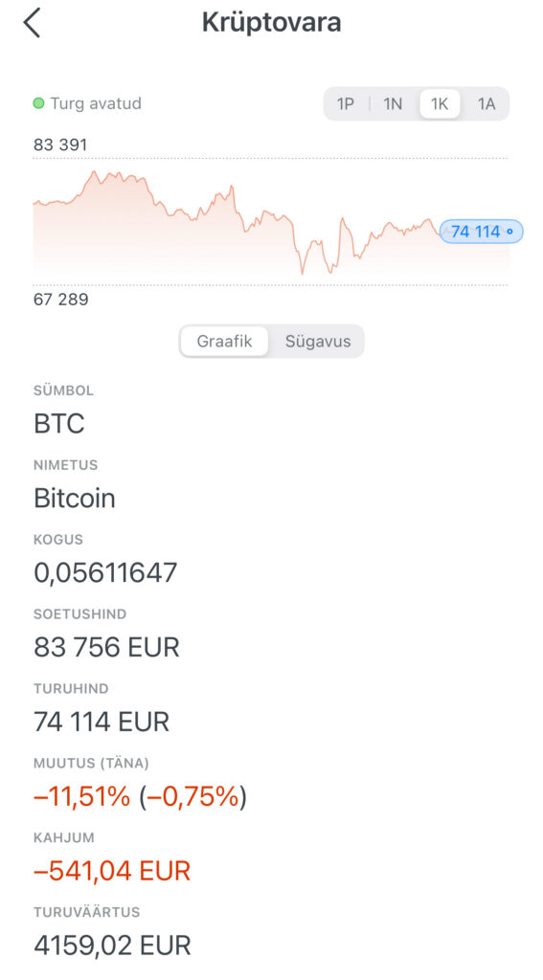Switch to the Sügavus tab

point(318,342)
